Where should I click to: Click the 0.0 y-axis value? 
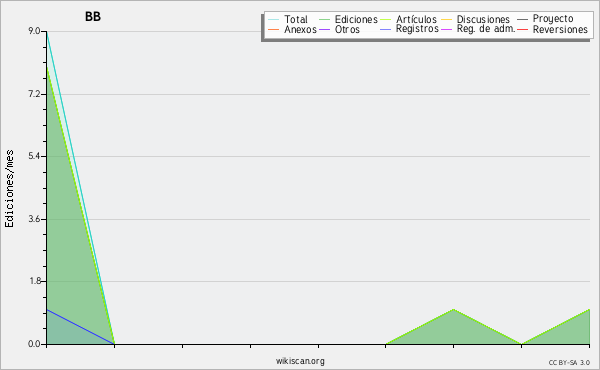34,344
